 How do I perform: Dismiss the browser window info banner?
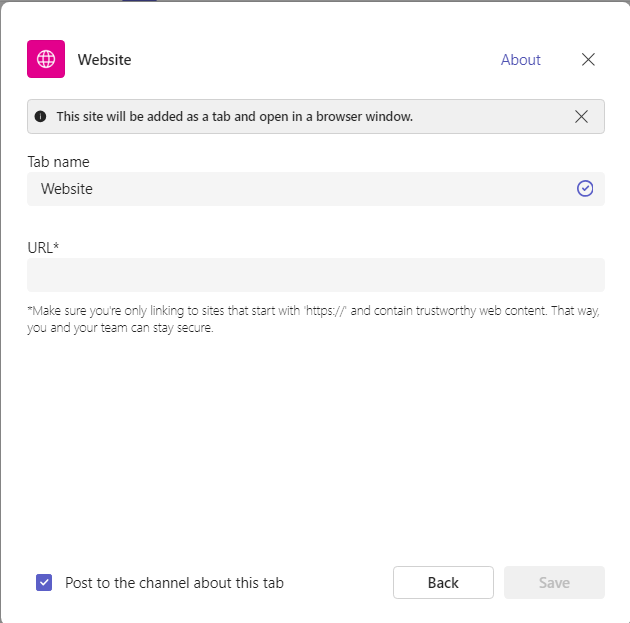(x=581, y=116)
